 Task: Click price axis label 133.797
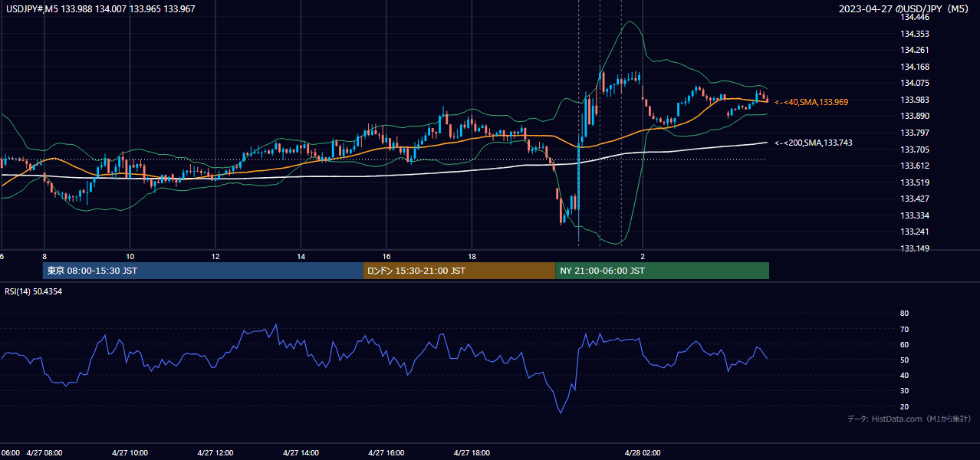[916, 133]
